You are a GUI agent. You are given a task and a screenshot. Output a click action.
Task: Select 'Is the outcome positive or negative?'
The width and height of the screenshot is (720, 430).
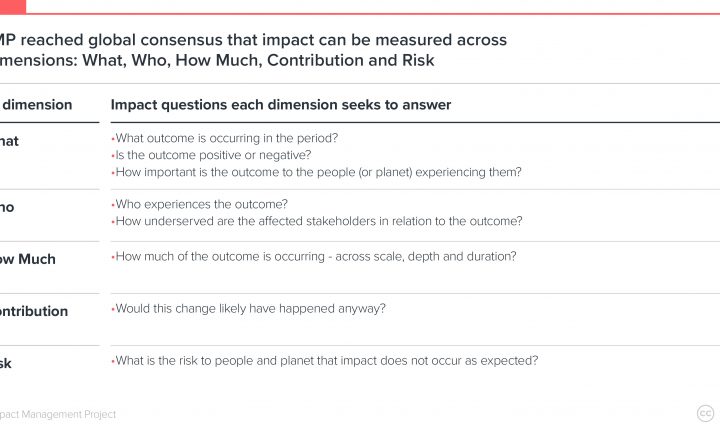[211, 155]
